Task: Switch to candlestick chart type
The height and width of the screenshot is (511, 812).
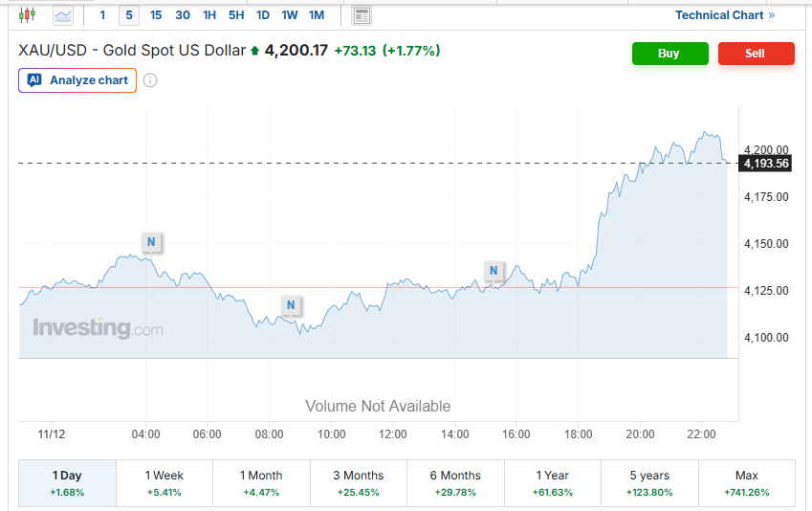Action: (27, 15)
